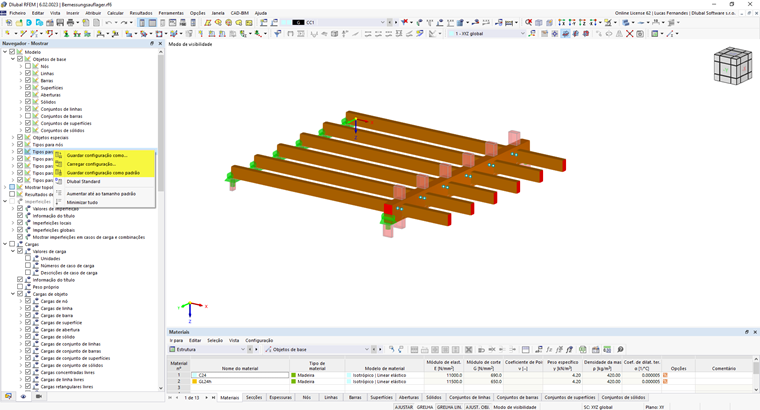Toggle Imperfeições globais checkbox
This screenshot has width=760, height=410.
[x=20, y=230]
